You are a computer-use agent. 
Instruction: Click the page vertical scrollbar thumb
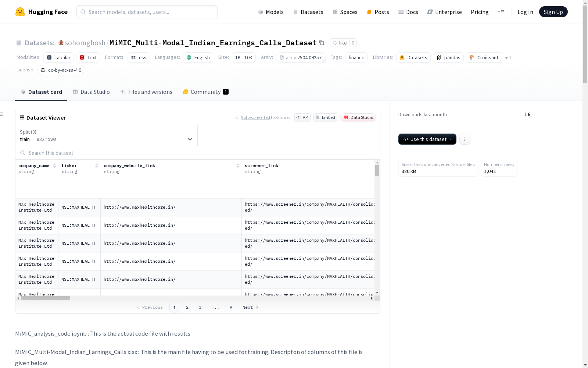click(585, 43)
